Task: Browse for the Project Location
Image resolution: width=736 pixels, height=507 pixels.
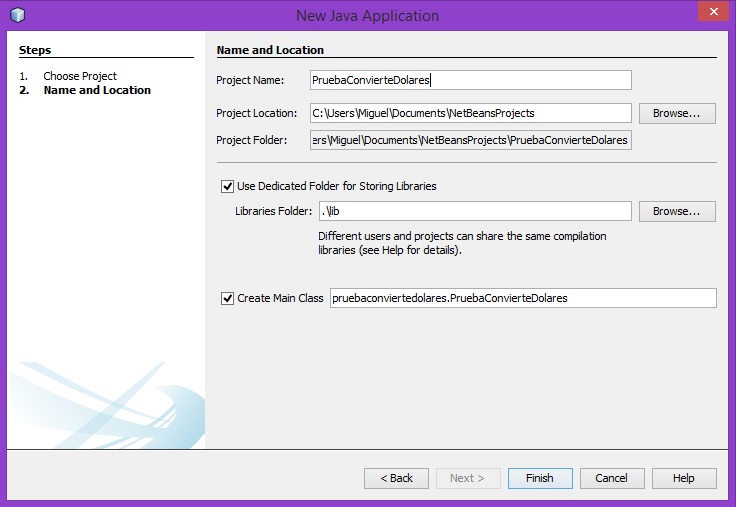Action: click(x=677, y=113)
